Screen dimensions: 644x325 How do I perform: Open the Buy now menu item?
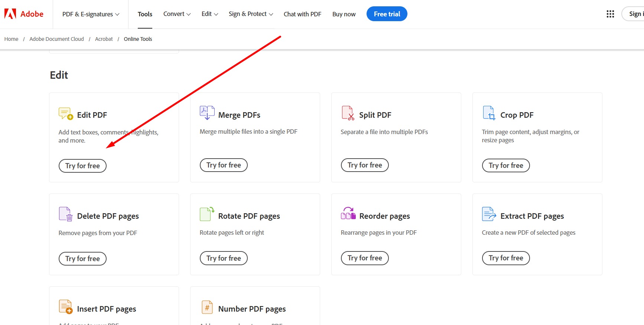(x=344, y=14)
